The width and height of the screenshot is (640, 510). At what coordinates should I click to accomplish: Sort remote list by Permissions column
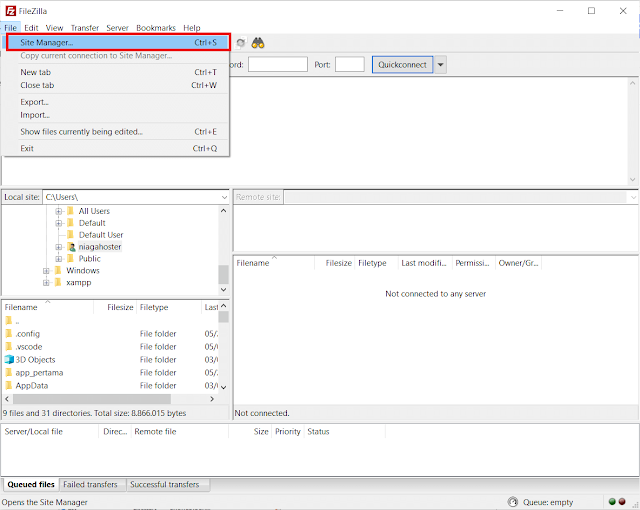tap(473, 263)
